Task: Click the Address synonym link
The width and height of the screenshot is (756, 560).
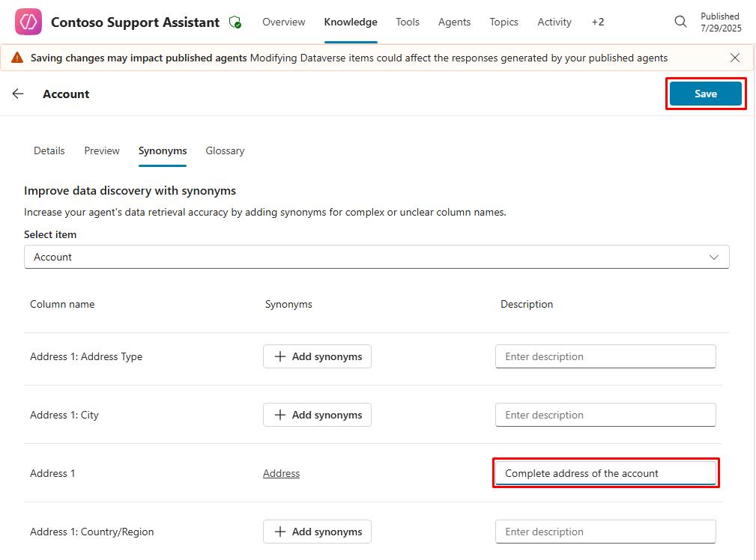Action: [x=281, y=473]
